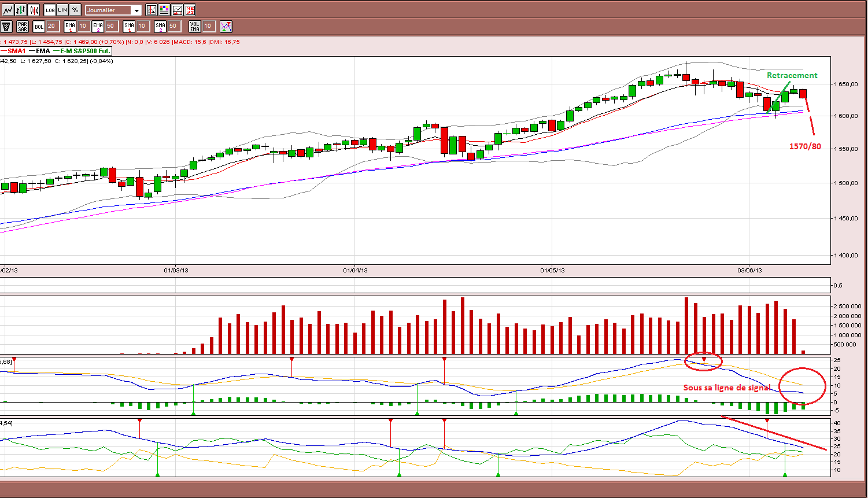Viewport: 868px width, 498px height.
Task: Click the SMA1 legend label
Action: point(16,51)
